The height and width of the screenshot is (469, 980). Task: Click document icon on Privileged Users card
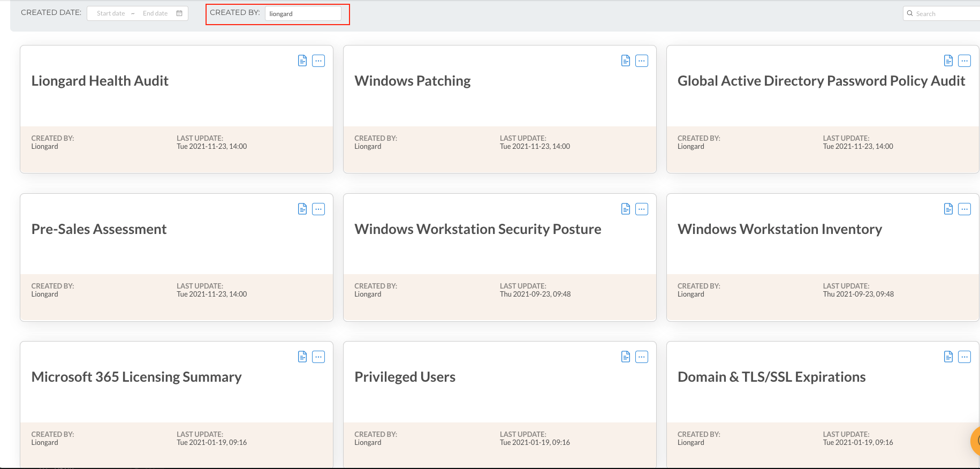626,357
